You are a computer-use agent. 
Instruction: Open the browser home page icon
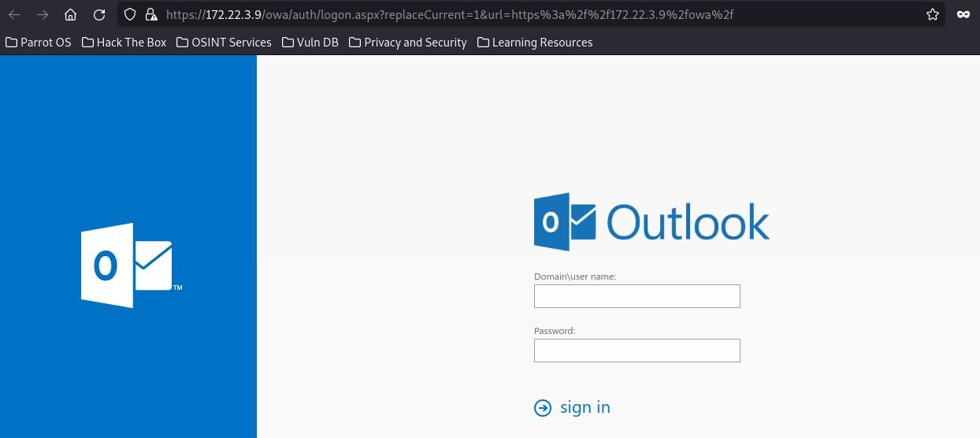coord(71,14)
